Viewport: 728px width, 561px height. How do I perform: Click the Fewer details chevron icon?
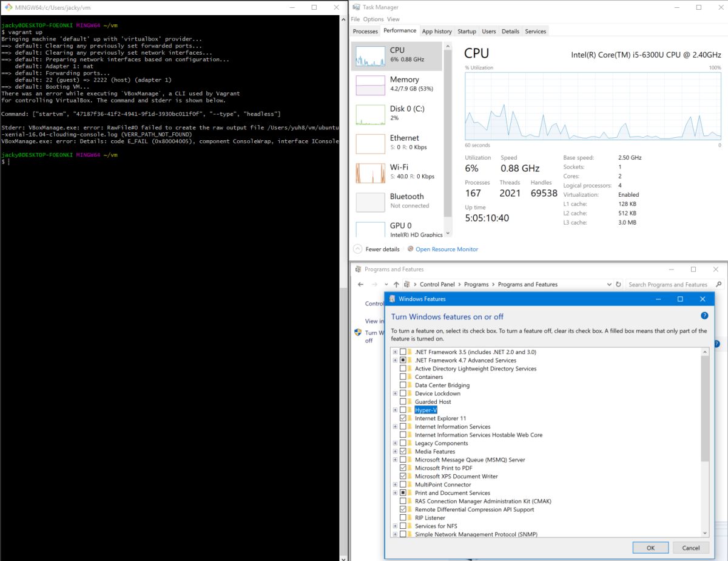click(357, 249)
